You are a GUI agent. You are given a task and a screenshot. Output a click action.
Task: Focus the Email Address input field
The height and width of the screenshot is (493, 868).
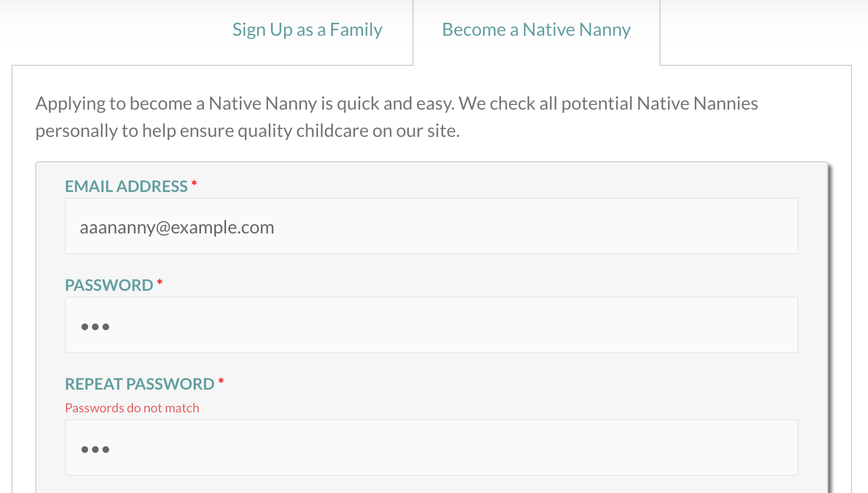(432, 226)
